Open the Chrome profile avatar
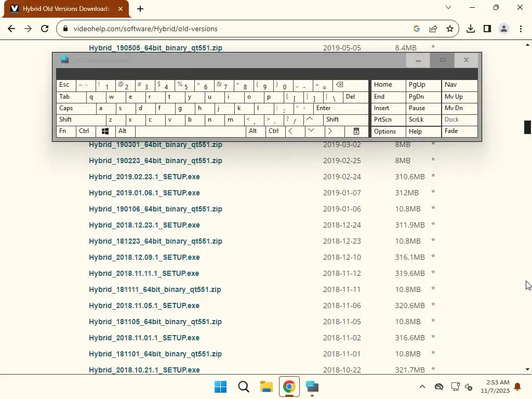The width and height of the screenshot is (532, 399). tap(503, 29)
